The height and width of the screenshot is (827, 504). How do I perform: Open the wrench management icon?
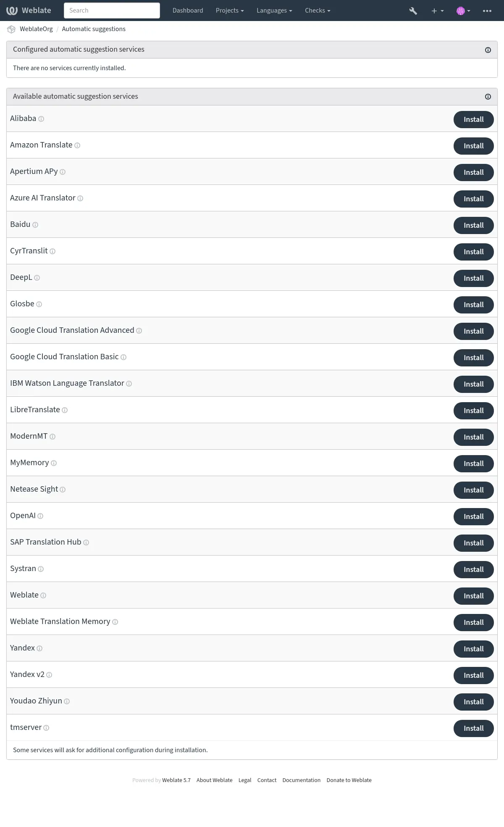413,11
